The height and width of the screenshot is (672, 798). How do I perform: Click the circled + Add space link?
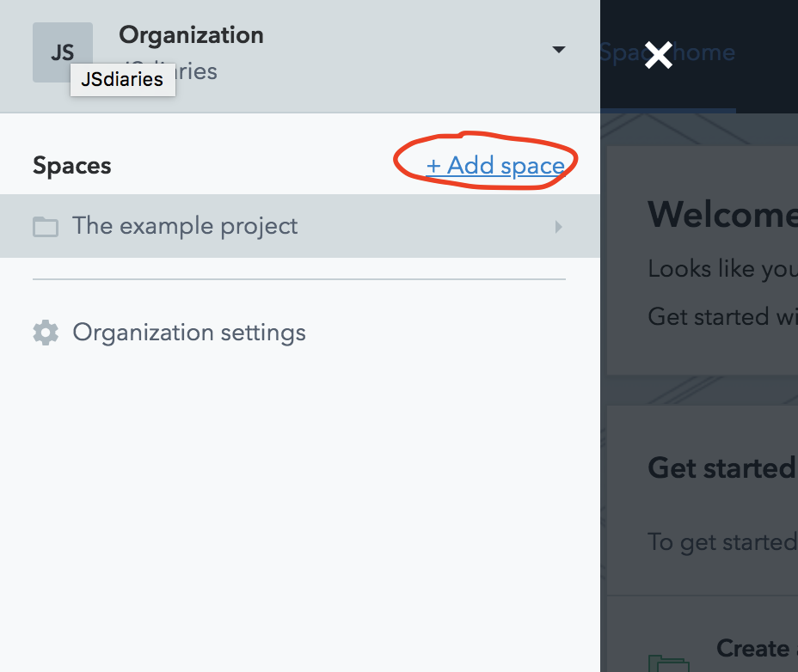(x=496, y=165)
